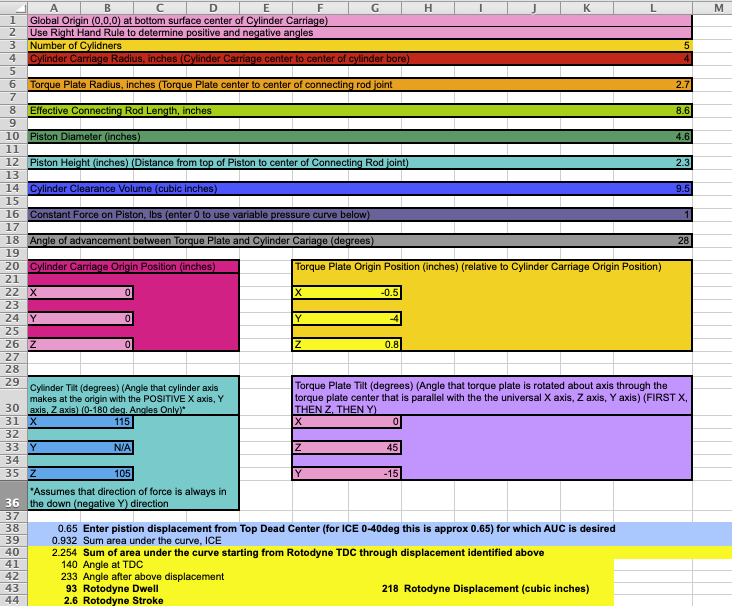Select column L header

(653, 7)
